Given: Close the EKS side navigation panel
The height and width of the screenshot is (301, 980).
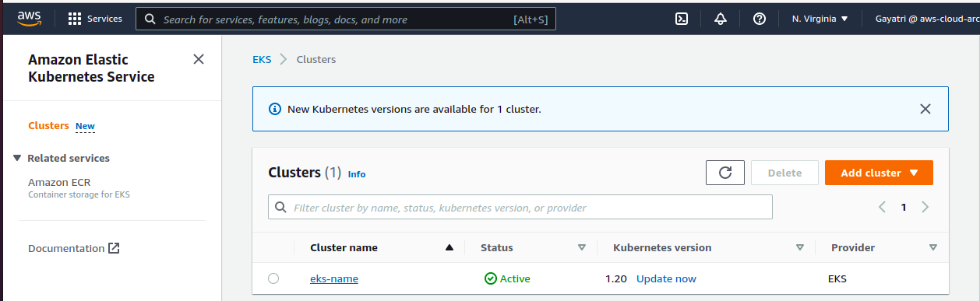Looking at the screenshot, I should tap(199, 59).
